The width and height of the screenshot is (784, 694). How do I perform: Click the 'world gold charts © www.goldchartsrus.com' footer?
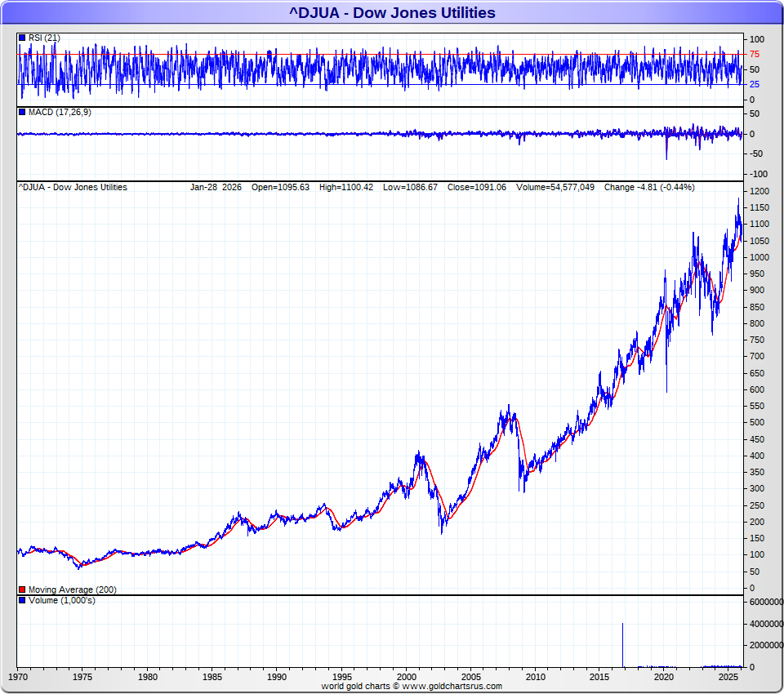tap(412, 686)
